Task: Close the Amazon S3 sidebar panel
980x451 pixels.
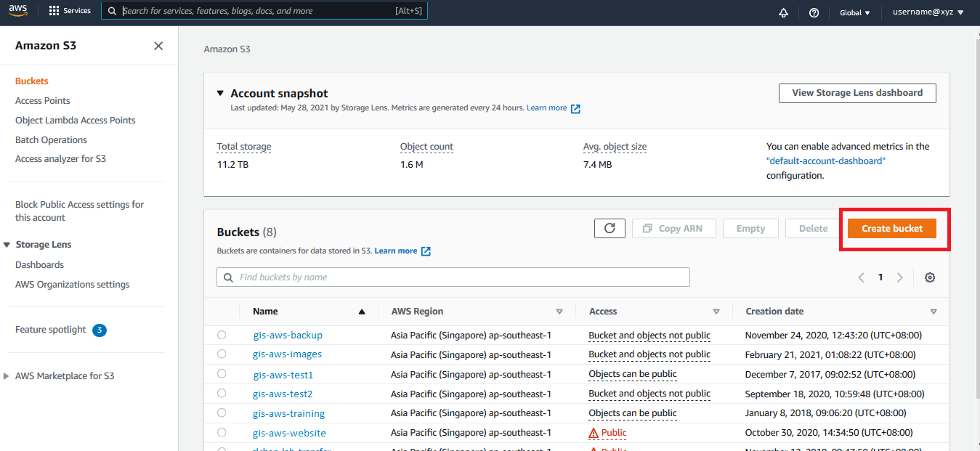Action: (158, 46)
